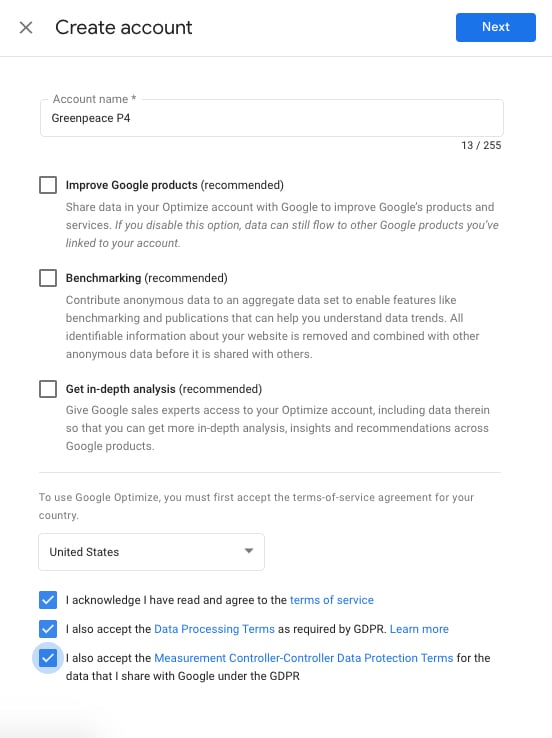
Task: Open the terms of service link
Action: coord(332,600)
